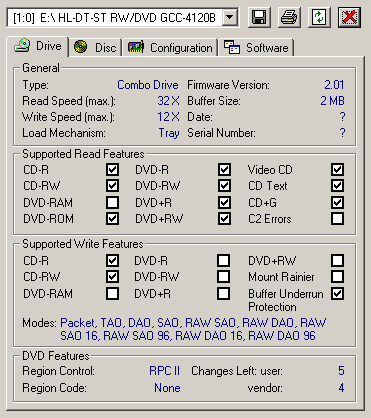Toggle C2 Errors checkbox
The width and height of the screenshot is (371, 418).
point(337,219)
